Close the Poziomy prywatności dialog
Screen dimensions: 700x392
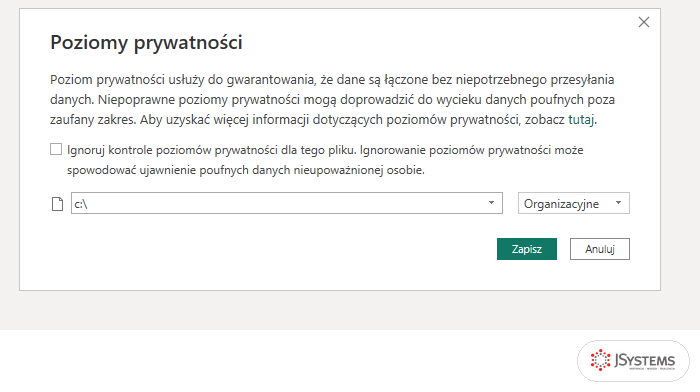tap(643, 22)
